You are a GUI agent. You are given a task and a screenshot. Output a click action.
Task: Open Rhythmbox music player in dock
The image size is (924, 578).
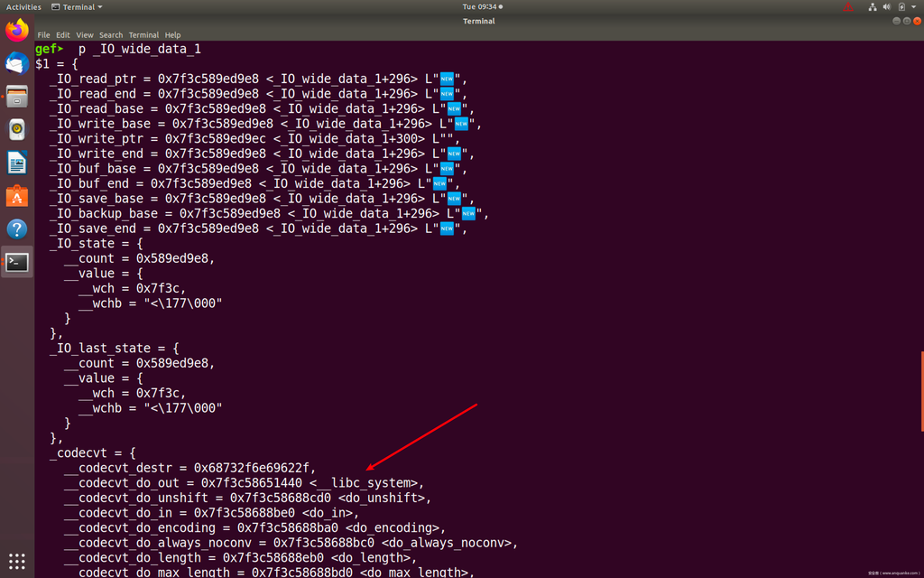pos(17,130)
